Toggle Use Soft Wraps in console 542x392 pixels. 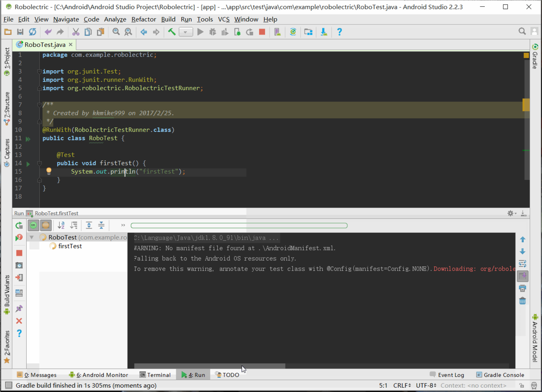point(523,264)
